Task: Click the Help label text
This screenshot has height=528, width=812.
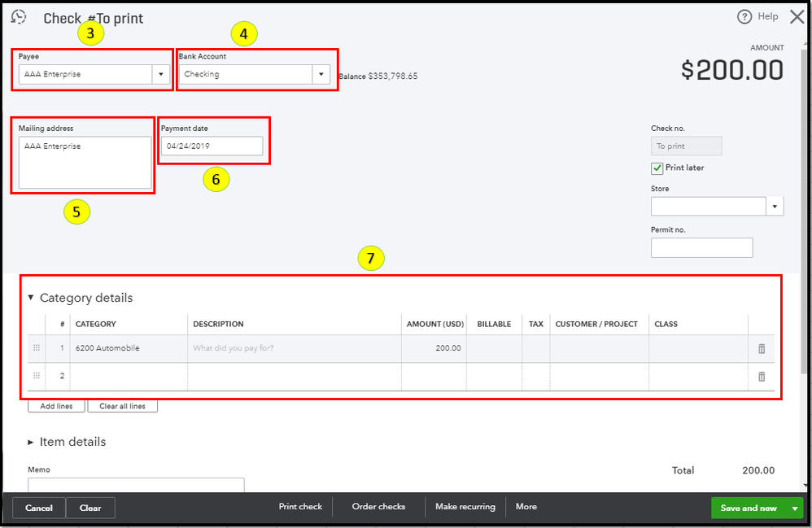Action: pos(768,16)
